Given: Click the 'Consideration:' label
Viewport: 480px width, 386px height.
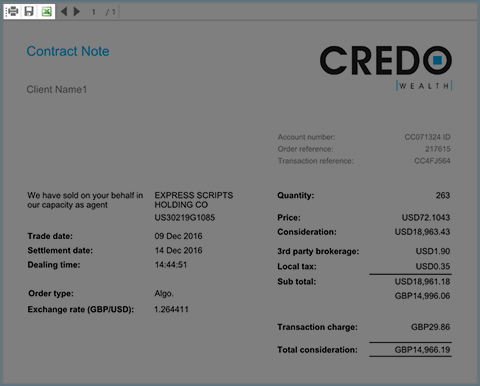Looking at the screenshot, I should coord(307,232).
